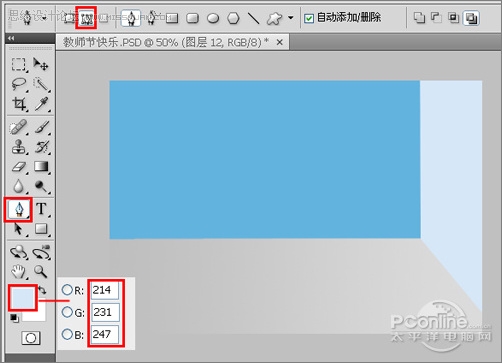Select the Lasso tool

[x=19, y=84]
